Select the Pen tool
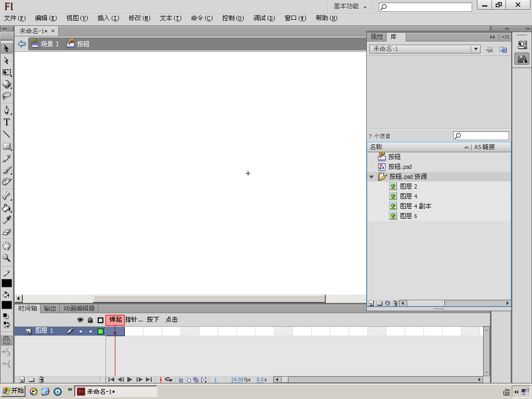Image resolution: width=532 pixels, height=399 pixels. click(x=6, y=110)
